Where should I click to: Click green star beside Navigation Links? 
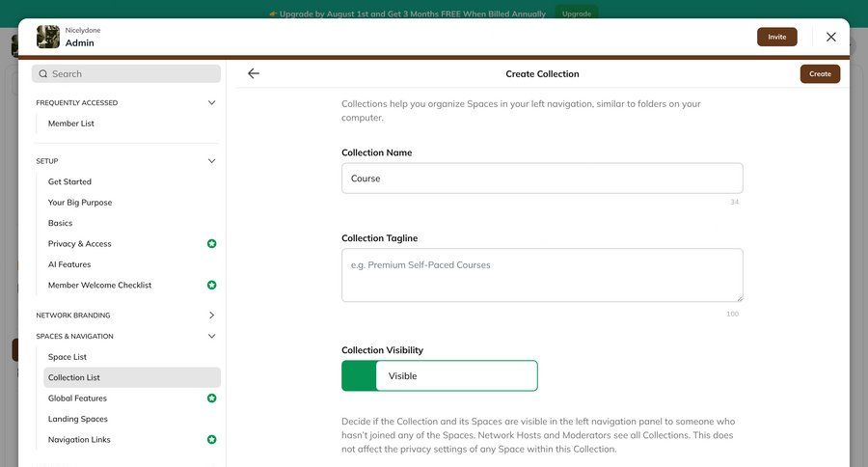(x=211, y=440)
